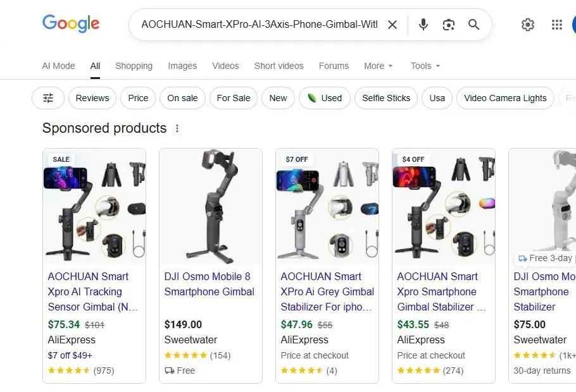Enable the On sale filter
This screenshot has height=392, width=576.
tap(182, 98)
